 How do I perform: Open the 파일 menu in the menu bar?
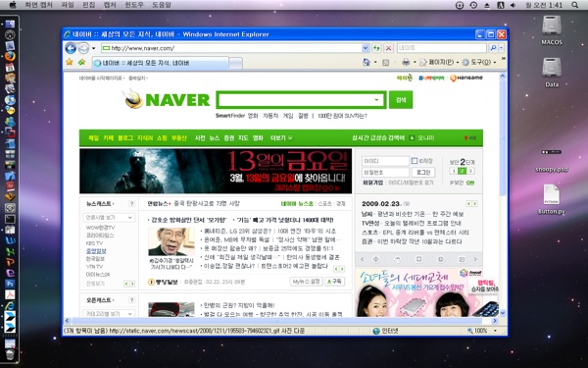(68, 5)
